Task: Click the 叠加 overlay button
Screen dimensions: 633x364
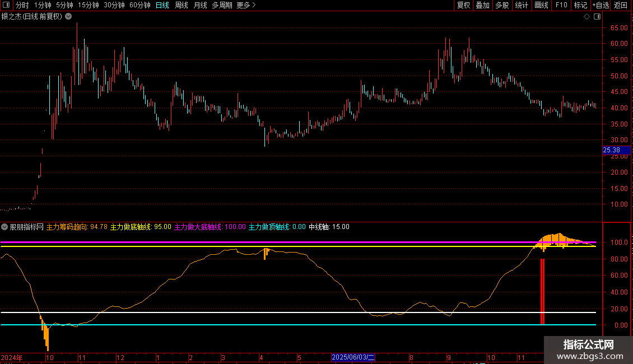Action: pyautogui.click(x=482, y=6)
